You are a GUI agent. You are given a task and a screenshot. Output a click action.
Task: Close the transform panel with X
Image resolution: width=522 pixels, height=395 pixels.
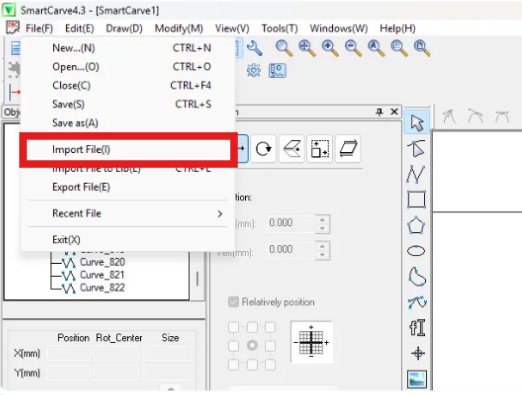tap(394, 111)
